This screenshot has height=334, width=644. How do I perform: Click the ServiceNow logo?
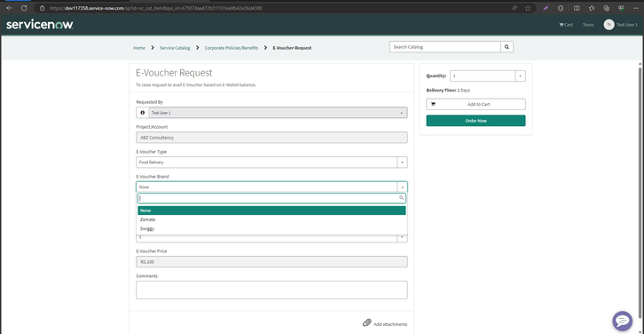coord(40,25)
